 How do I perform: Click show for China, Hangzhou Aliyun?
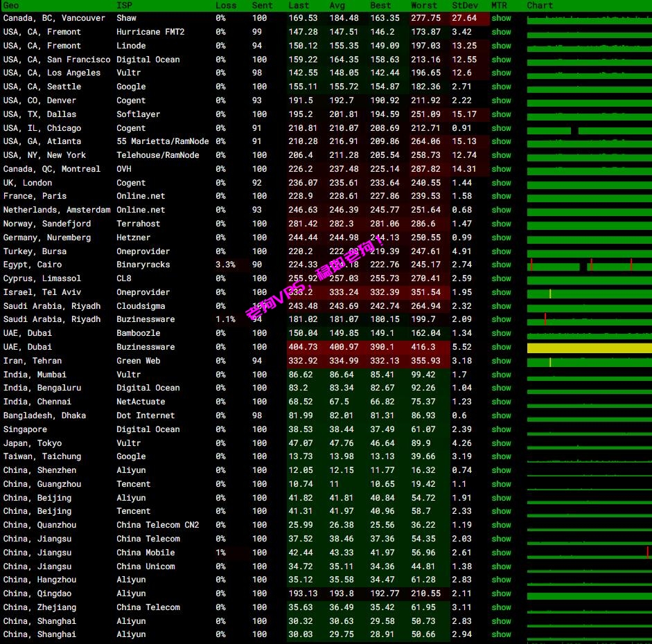click(x=501, y=580)
